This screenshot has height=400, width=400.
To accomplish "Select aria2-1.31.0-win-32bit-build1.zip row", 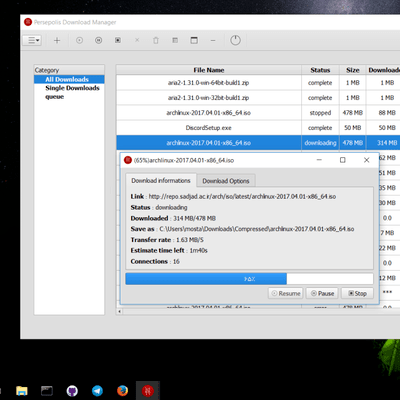I will pos(258,98).
